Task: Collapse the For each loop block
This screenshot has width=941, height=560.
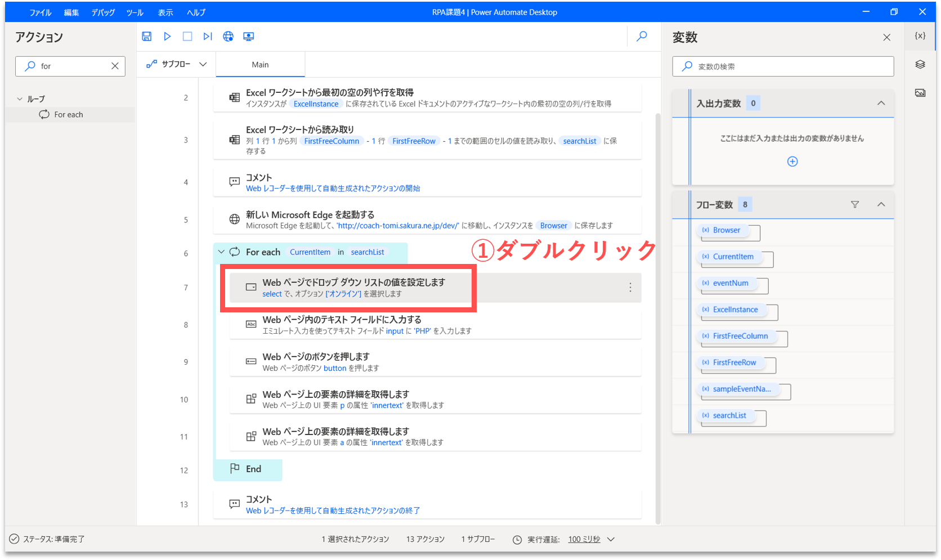Action: point(221,252)
